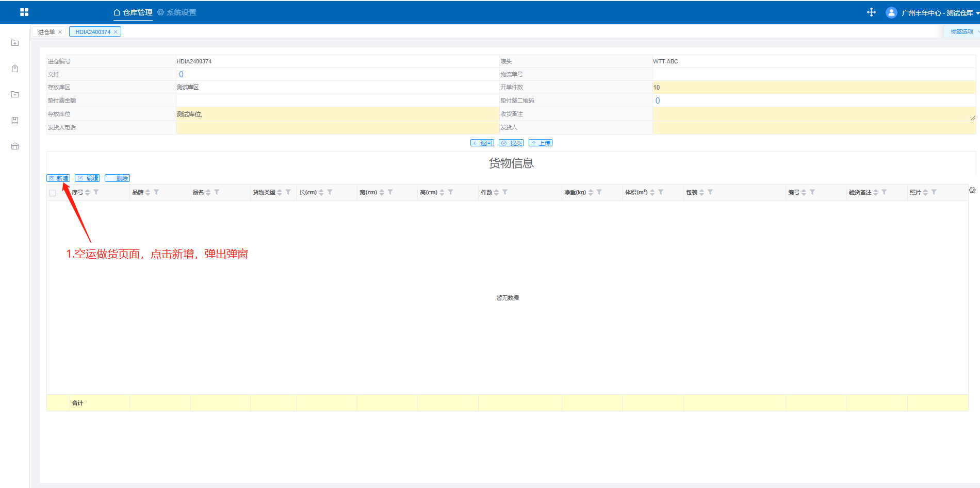Viewport: 980px width, 488px height.
Task: Open the app grid menu icon
Action: 24,12
